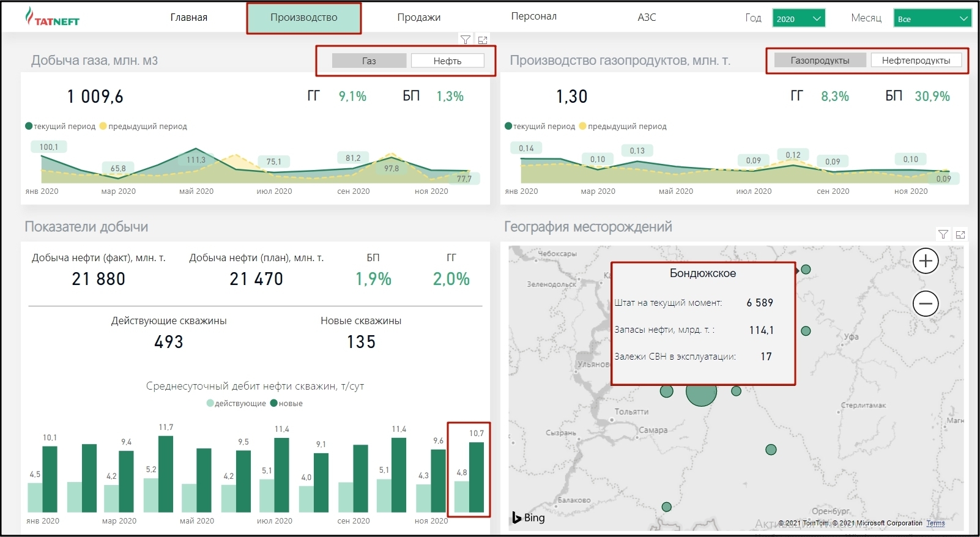Select the 100,1 data label on gas chart
Viewport: 980px width, 537px height.
click(49, 147)
